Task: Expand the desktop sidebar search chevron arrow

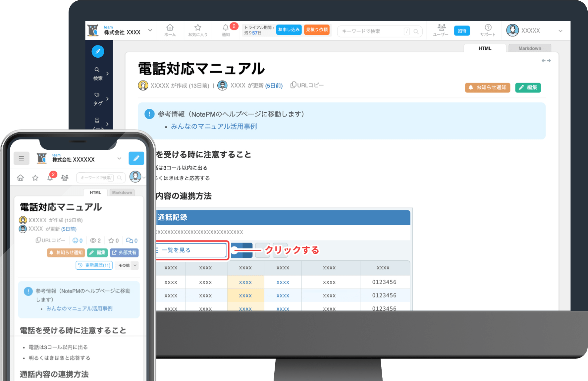Action: (x=107, y=74)
